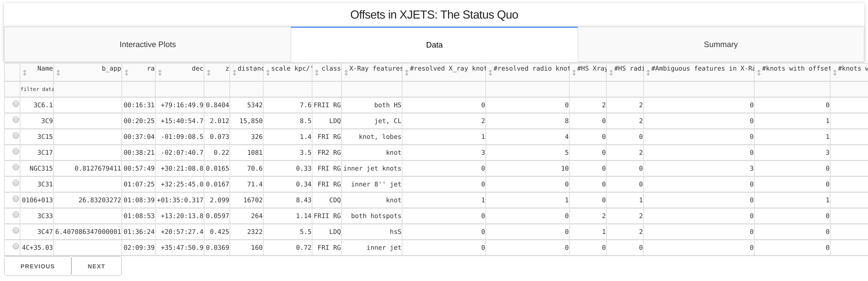Sort by scale kpc column icon
The height and width of the screenshot is (281, 868).
click(268, 72)
